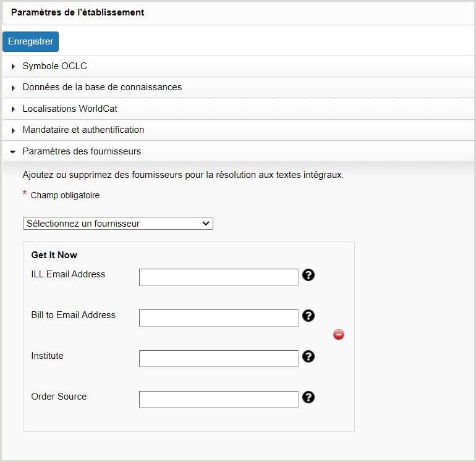Click into the Institute text box
Viewport: 476px width, 462px height.
[x=218, y=359]
